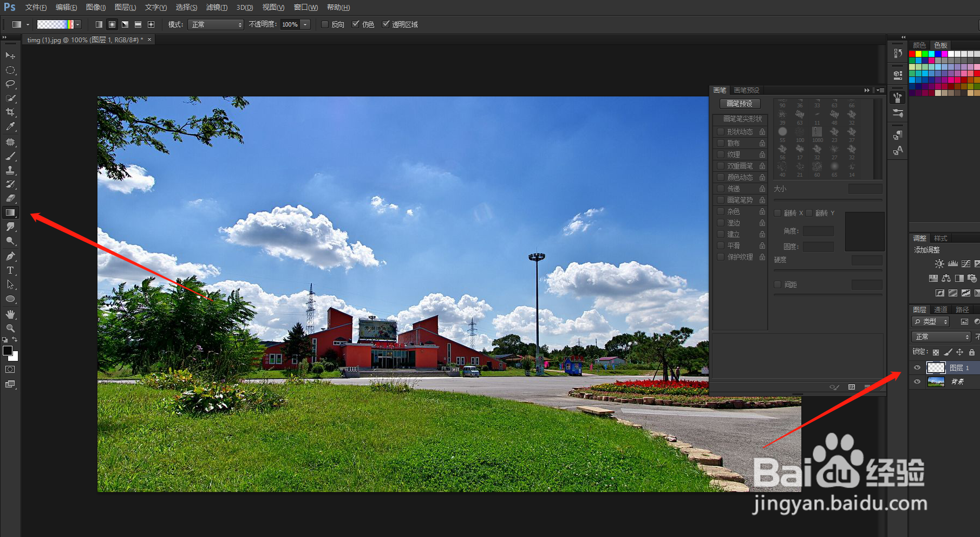The width and height of the screenshot is (980, 537).
Task: Select the Clone Stamp tool
Action: tap(10, 170)
